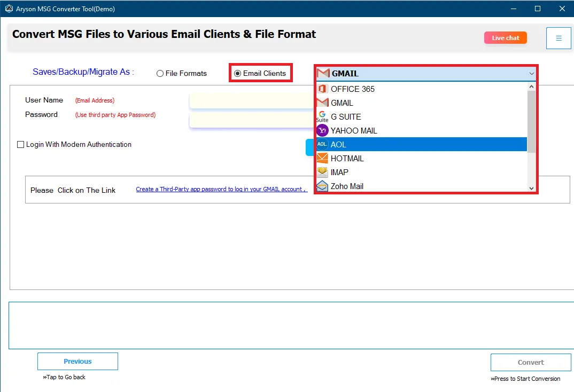This screenshot has height=392, width=574.
Task: Select the Email Clients radio button
Action: click(x=238, y=74)
